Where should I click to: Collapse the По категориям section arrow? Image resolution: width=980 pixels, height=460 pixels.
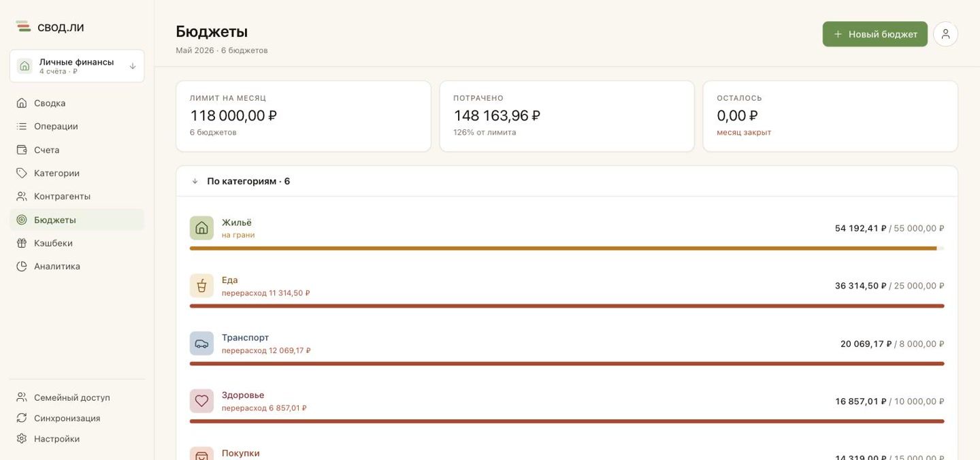tap(195, 182)
